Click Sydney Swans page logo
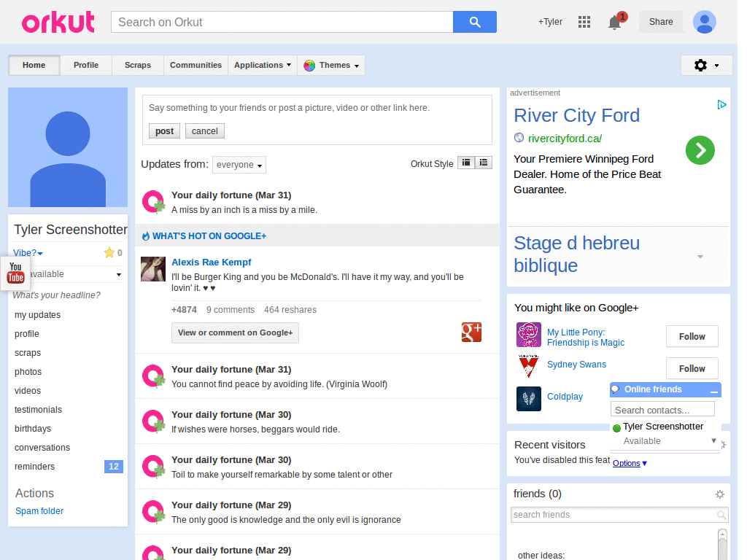 528,366
